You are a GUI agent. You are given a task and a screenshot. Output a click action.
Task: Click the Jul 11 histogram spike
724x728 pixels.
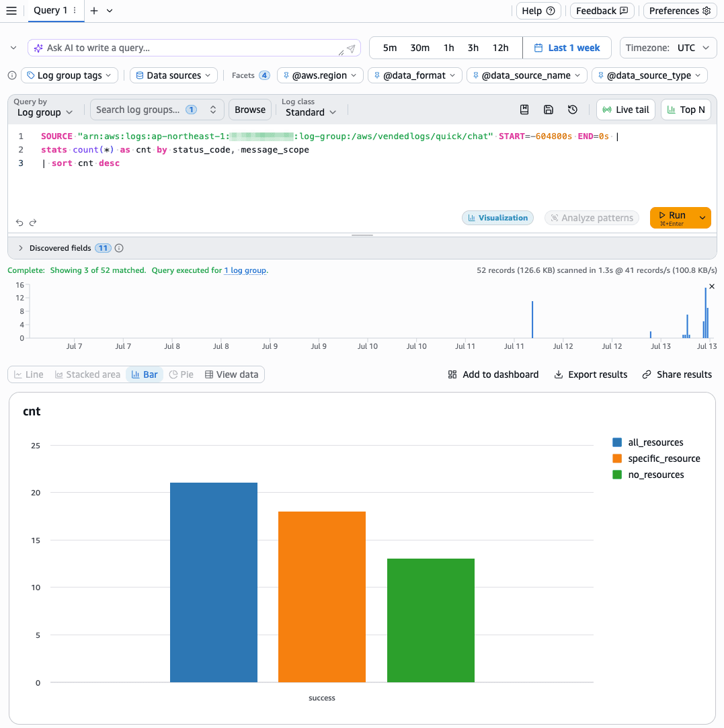point(532,319)
